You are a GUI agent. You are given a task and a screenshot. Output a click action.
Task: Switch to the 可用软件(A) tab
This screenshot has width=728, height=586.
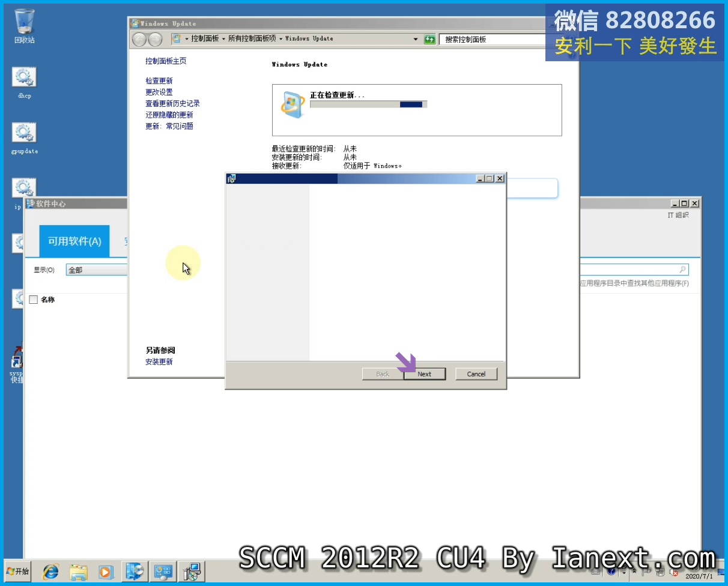coord(74,241)
